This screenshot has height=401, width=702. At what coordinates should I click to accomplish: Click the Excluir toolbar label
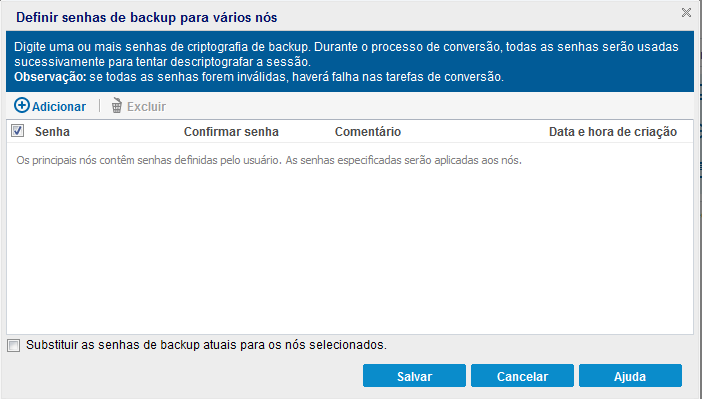(x=146, y=106)
